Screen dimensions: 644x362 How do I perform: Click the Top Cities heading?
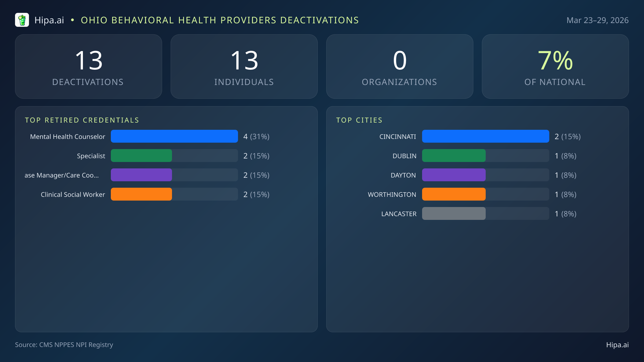359,120
